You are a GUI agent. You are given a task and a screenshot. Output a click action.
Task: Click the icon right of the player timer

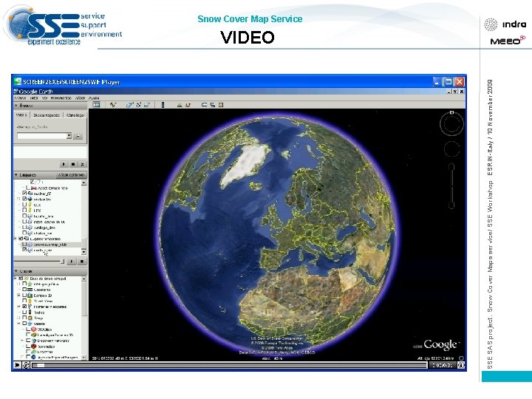tap(461, 365)
